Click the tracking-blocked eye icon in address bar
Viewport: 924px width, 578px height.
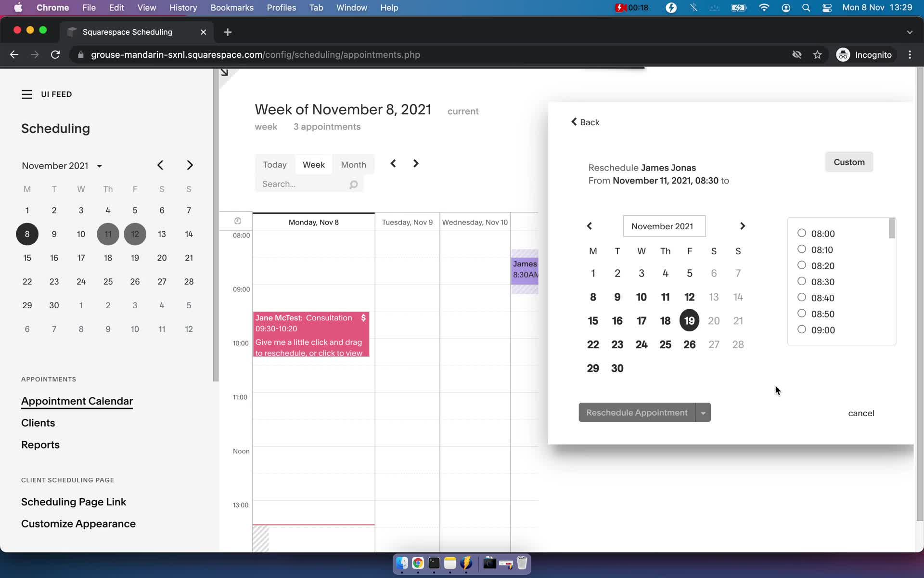pyautogui.click(x=797, y=54)
